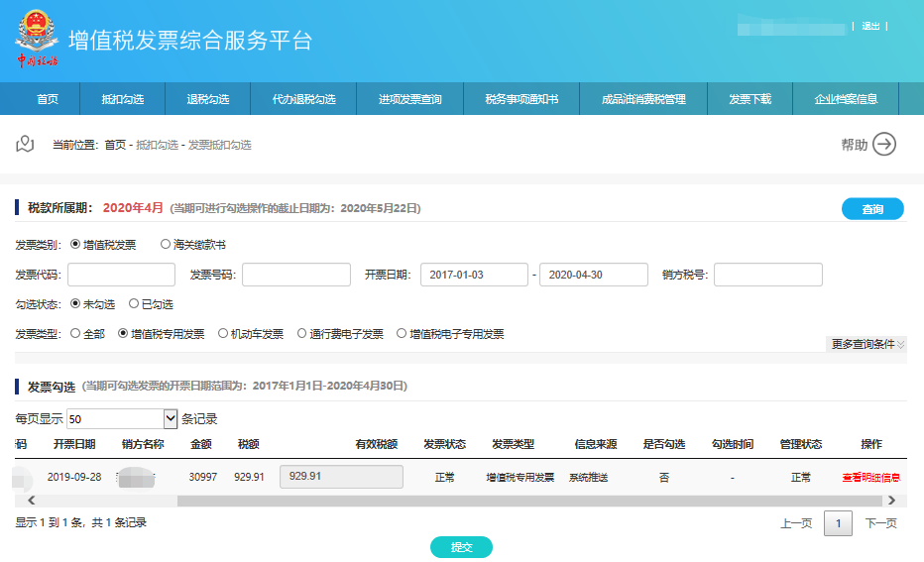Open the 代办退税勾选 menu
The image size is (924, 562).
pyautogui.click(x=303, y=99)
